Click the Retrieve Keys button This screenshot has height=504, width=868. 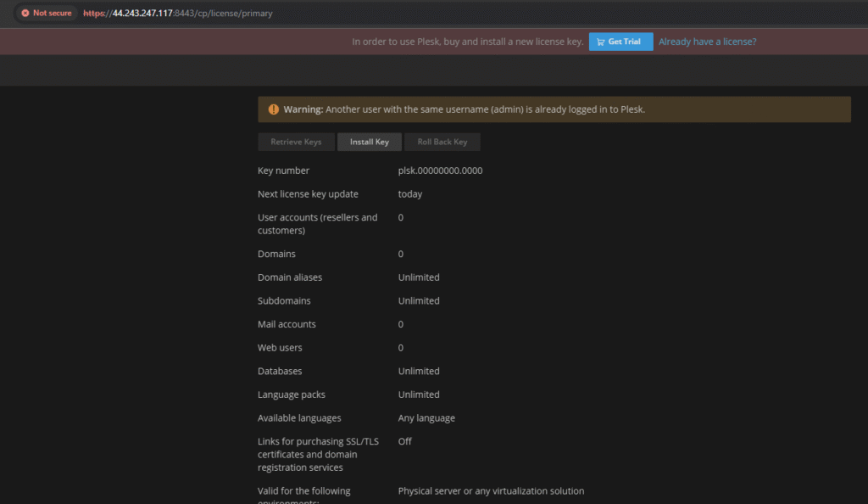(296, 142)
